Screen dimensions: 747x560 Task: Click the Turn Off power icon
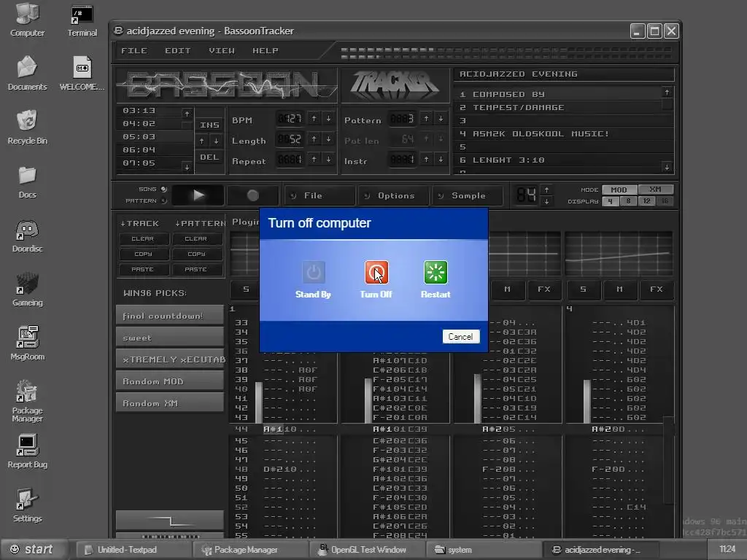tap(376, 273)
